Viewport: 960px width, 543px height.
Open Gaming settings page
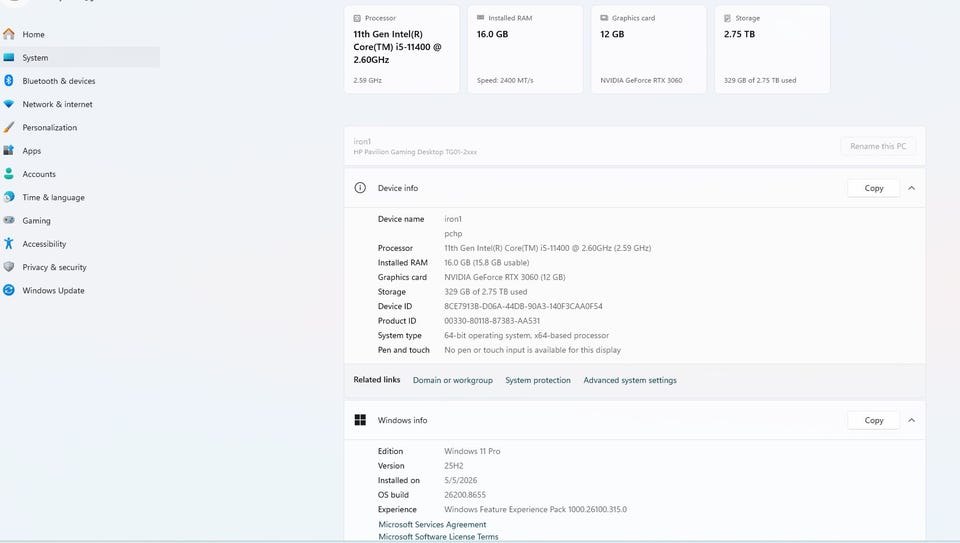80,220
